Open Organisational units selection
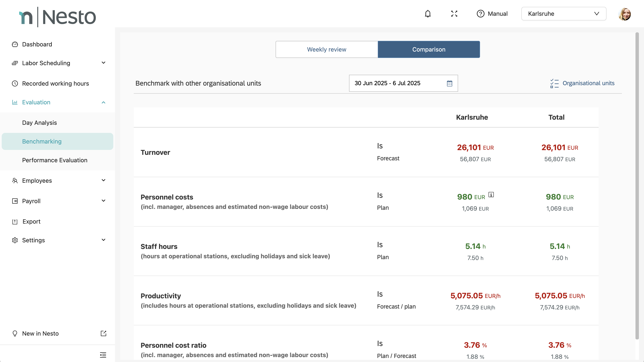Viewport: 644px width, 362px height. 582,83
